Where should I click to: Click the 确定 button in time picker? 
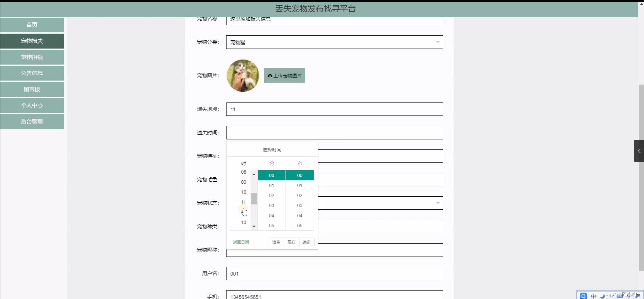pos(306,242)
